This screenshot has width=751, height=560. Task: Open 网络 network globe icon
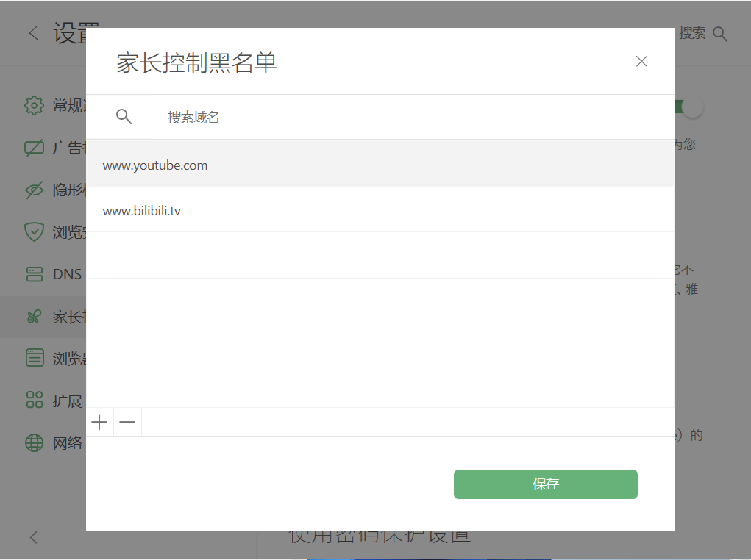coord(34,442)
